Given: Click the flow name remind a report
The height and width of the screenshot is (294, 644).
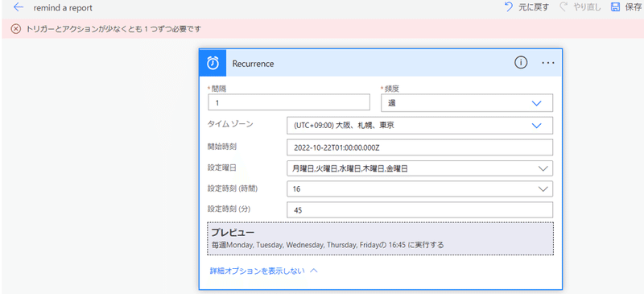Looking at the screenshot, I should (63, 8).
